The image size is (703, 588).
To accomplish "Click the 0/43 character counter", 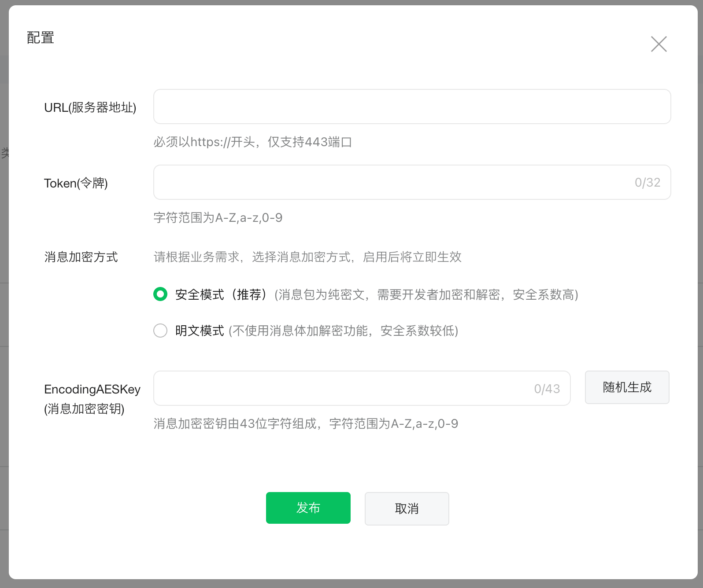I will 547,389.
